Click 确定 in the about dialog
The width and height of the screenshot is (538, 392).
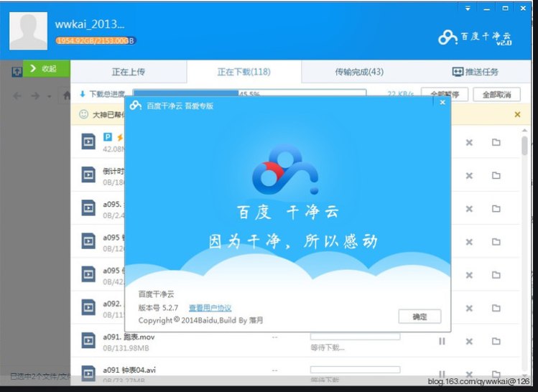[419, 316]
